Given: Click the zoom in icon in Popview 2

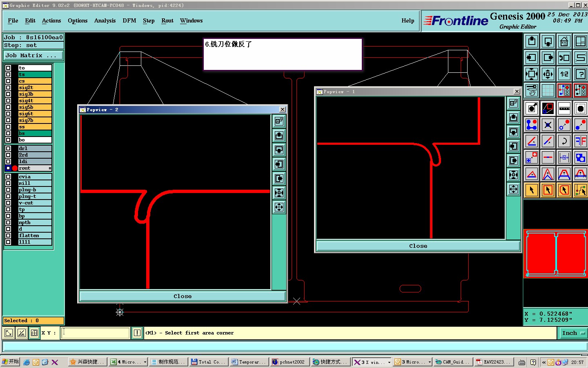Looking at the screenshot, I should pyautogui.click(x=279, y=193).
